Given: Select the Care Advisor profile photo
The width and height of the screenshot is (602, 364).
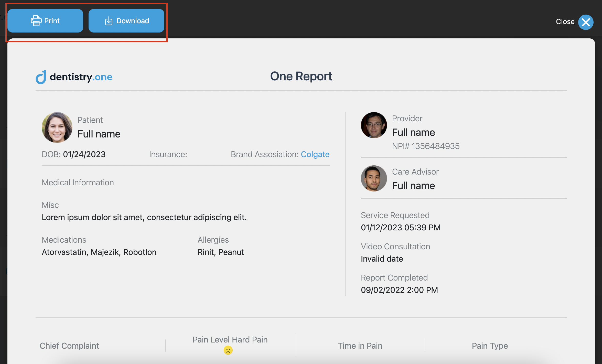Looking at the screenshot, I should [374, 178].
